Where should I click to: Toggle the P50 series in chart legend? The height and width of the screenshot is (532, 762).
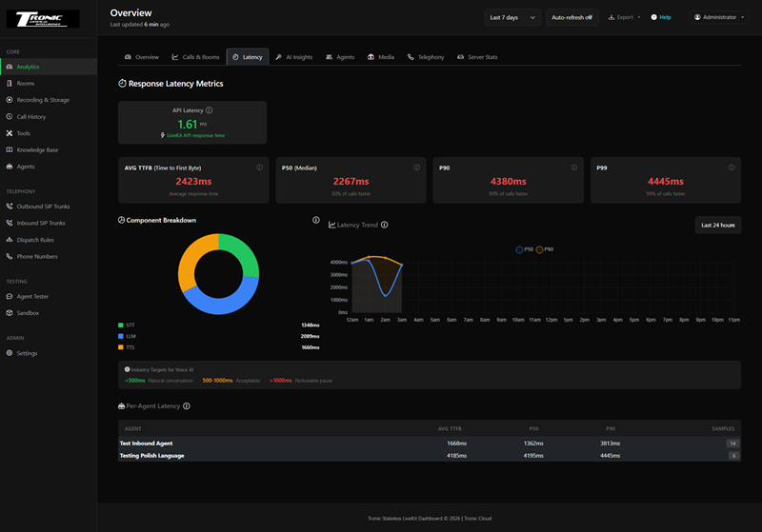(x=524, y=249)
